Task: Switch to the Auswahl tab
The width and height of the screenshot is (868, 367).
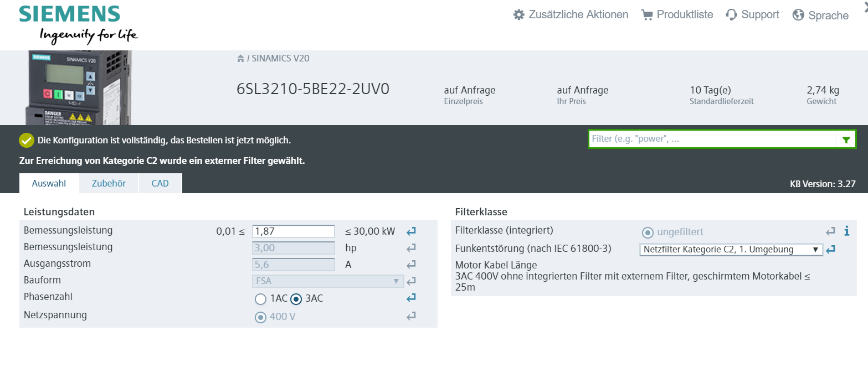Action: click(x=49, y=184)
